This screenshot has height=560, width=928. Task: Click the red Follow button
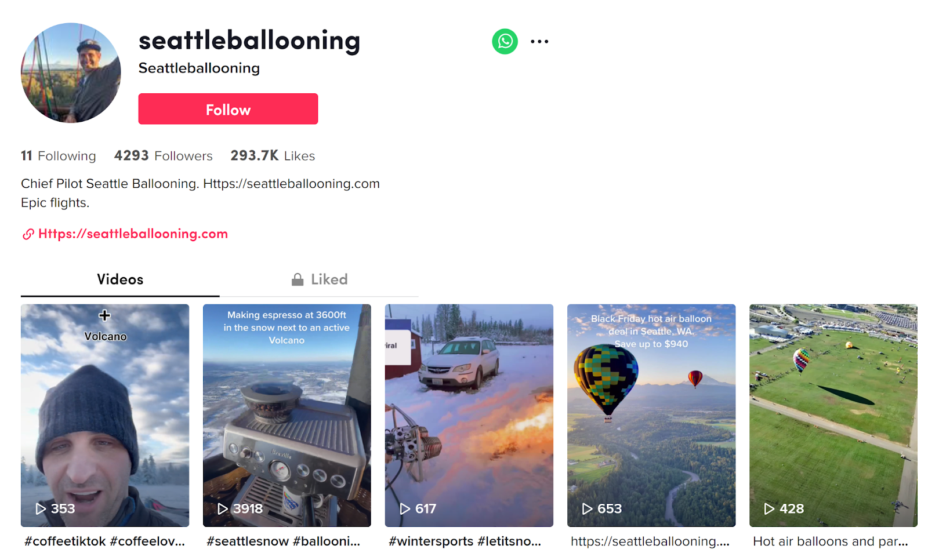[x=228, y=109]
